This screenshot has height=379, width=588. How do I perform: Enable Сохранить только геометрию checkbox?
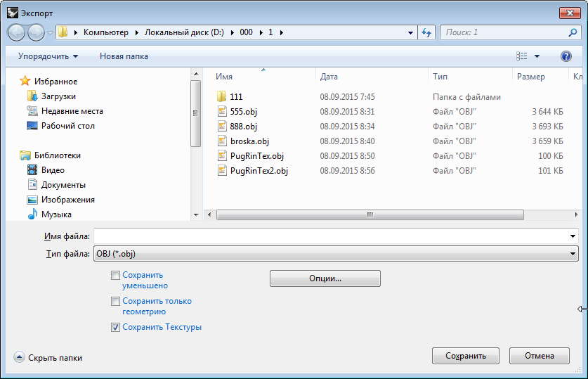point(115,302)
